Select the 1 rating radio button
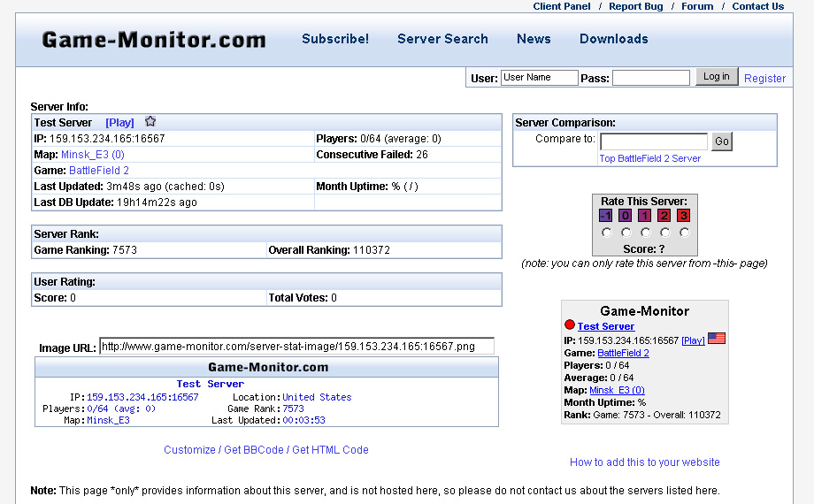The height and width of the screenshot is (504, 814). click(x=645, y=233)
